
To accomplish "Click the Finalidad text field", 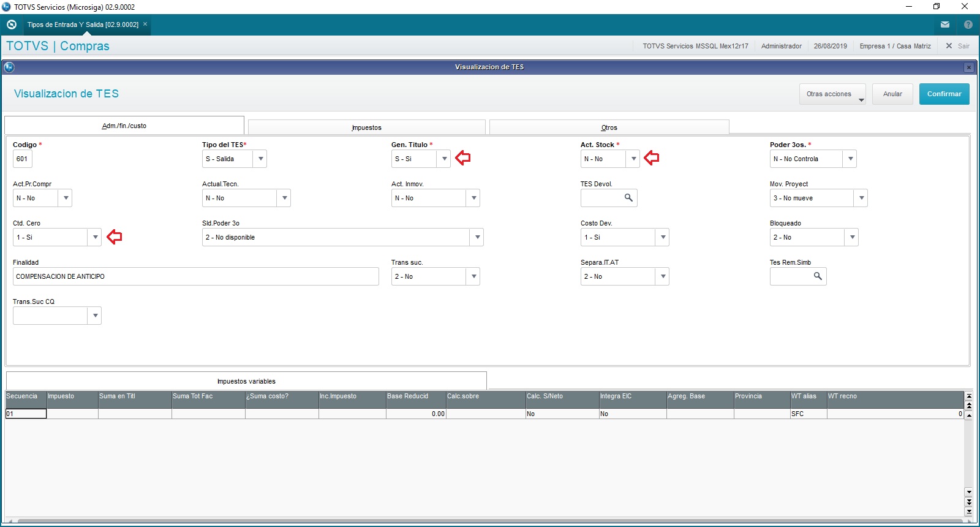I will point(195,276).
